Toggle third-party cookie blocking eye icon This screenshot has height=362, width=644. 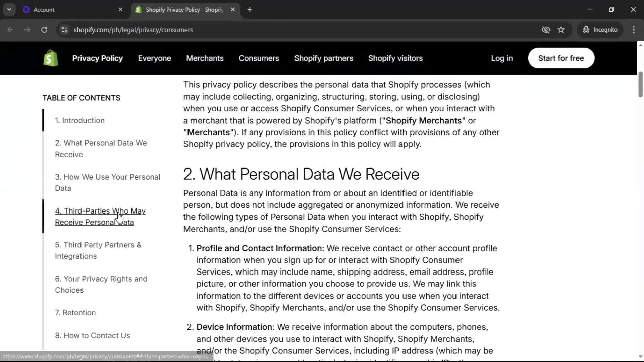click(x=546, y=30)
